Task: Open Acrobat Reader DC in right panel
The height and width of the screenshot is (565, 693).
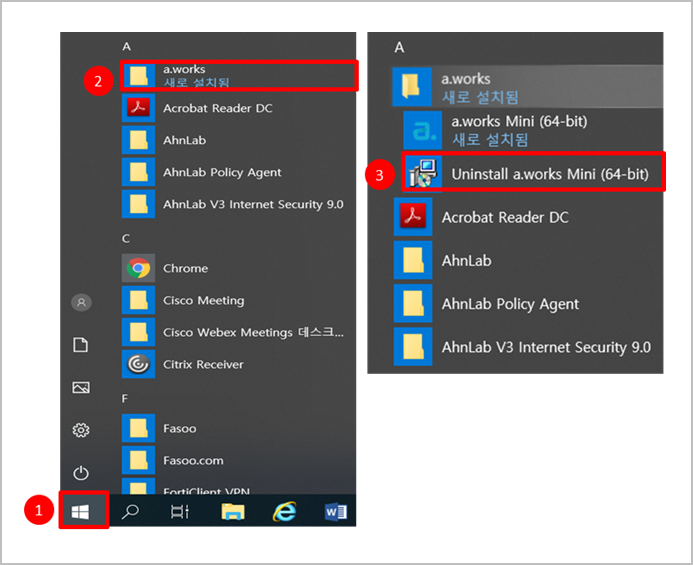Action: click(528, 217)
